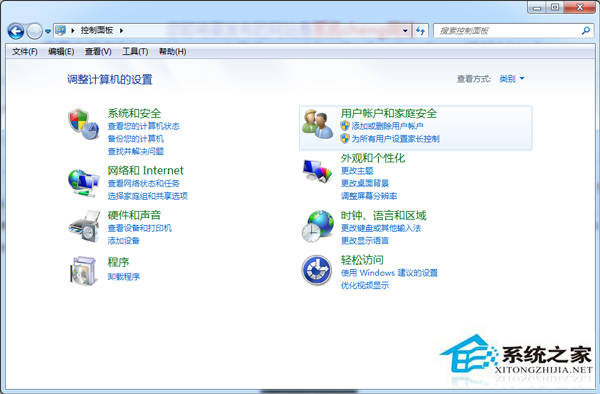Open the 查看(V) menu
Screen dimensions: 600x394
click(x=98, y=52)
